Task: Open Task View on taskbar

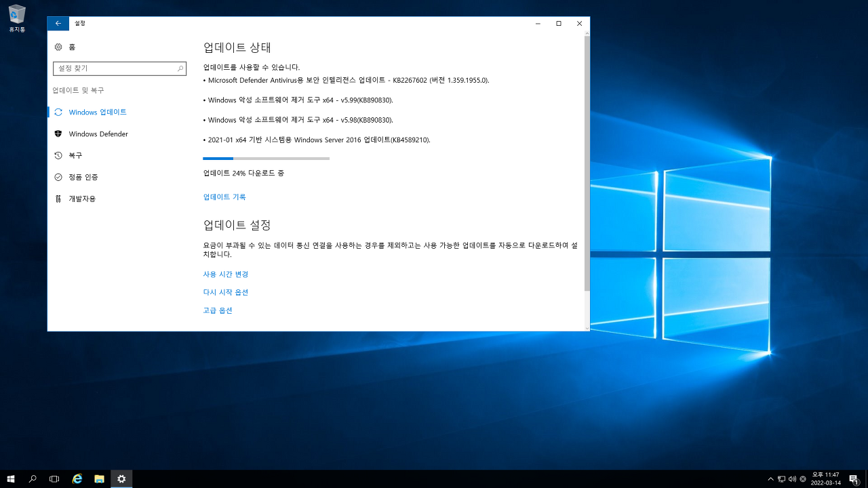Action: point(54,479)
